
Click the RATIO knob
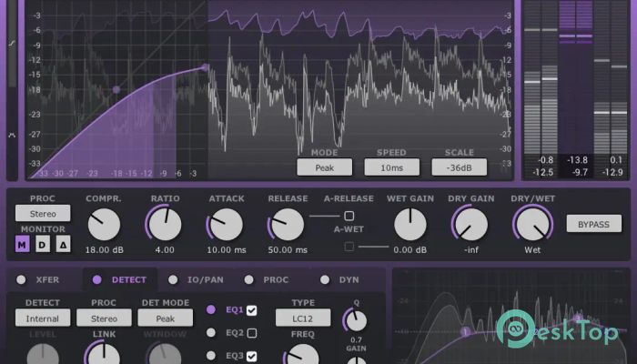166,224
